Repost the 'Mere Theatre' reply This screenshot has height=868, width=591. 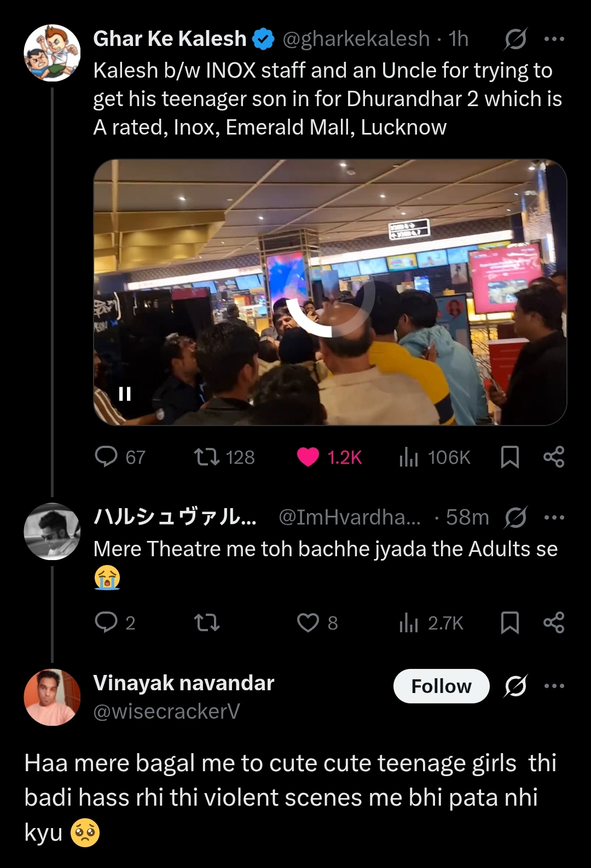(x=207, y=622)
